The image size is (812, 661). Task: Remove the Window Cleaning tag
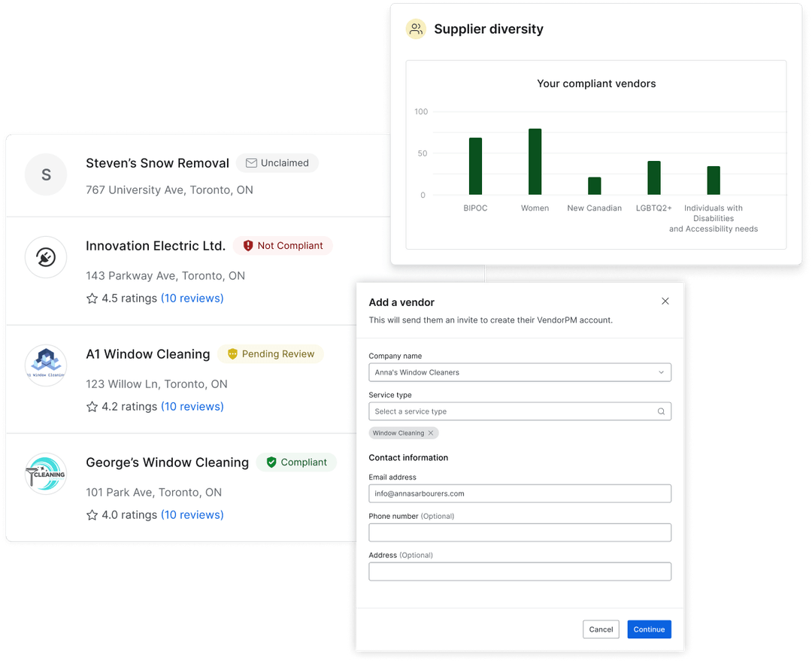coord(432,432)
